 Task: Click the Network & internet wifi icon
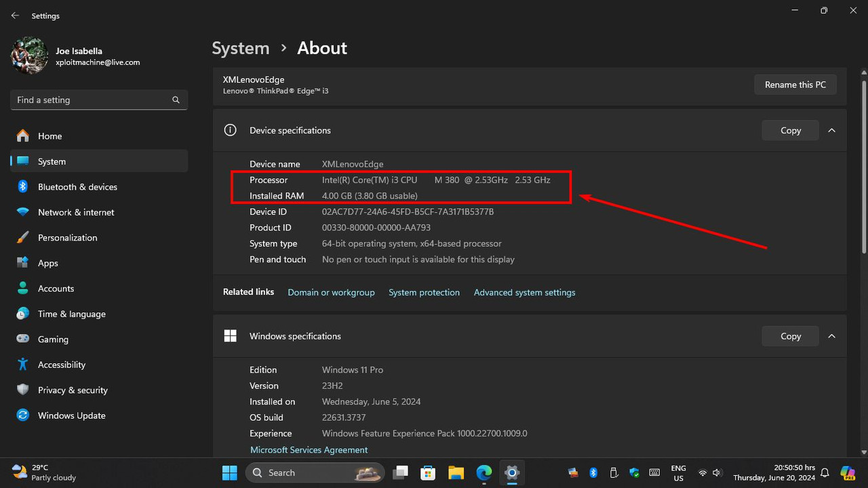[23, 212]
